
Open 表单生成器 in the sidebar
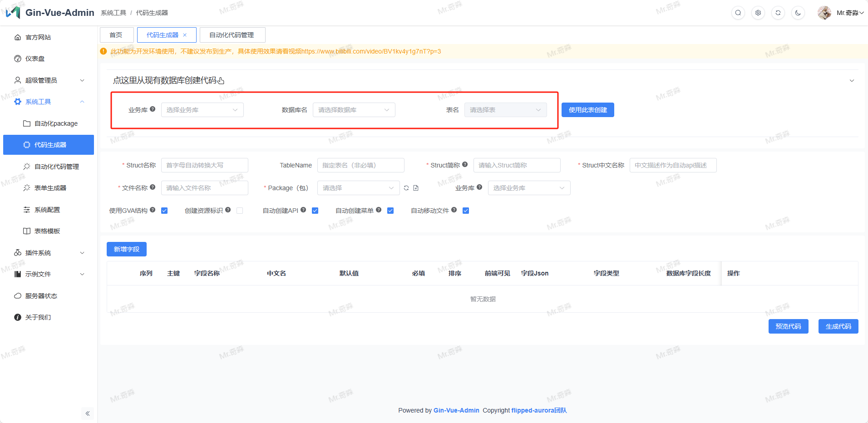pyautogui.click(x=50, y=188)
